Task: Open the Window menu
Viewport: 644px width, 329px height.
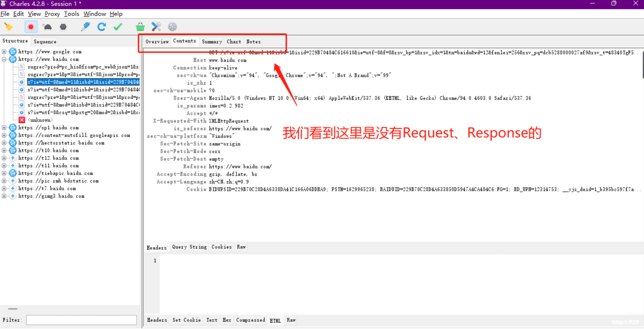Action: (x=95, y=14)
